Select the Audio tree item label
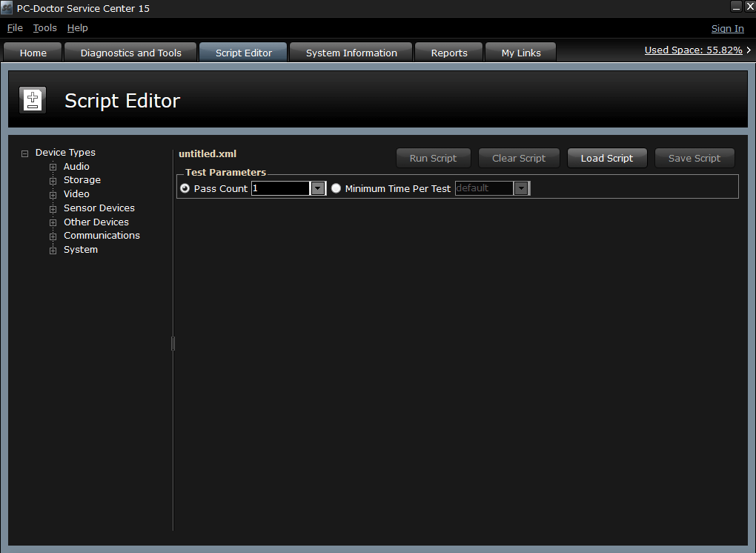The width and height of the screenshot is (756, 553). (76, 166)
